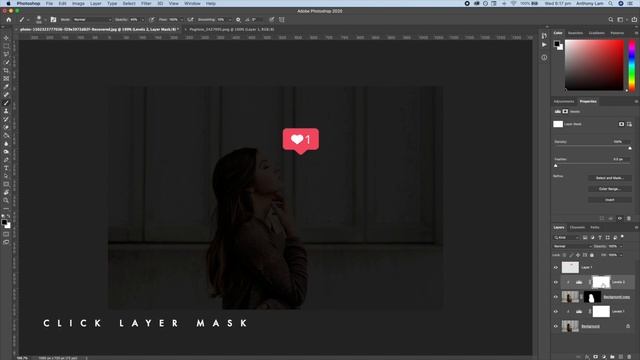This screenshot has height=360, width=640.
Task: Click Add layer mask icon in Layers footer
Action: [x=596, y=357]
